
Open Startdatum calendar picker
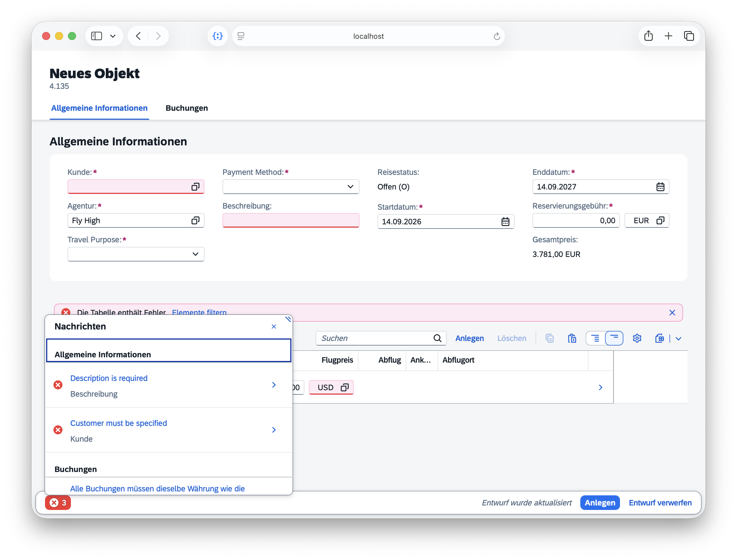[x=505, y=221]
